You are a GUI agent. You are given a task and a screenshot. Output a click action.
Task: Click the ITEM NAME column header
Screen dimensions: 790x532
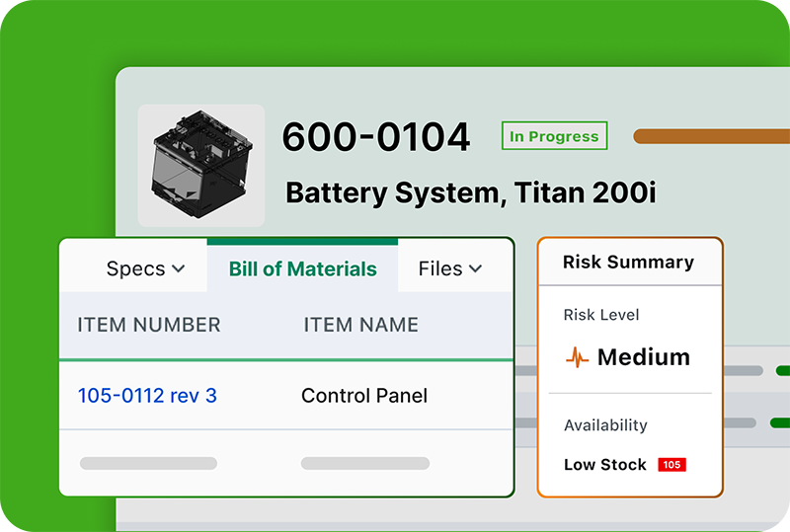click(x=360, y=325)
